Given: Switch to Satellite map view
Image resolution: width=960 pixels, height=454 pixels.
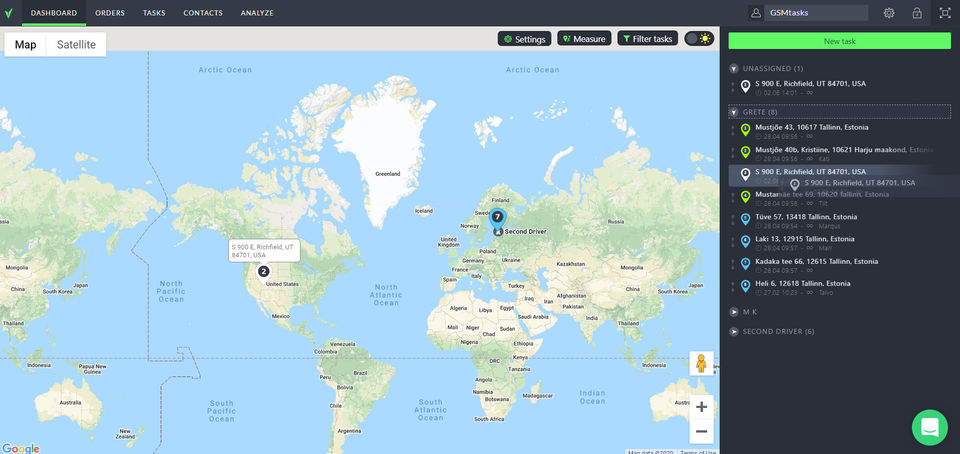Looking at the screenshot, I should coord(77,45).
